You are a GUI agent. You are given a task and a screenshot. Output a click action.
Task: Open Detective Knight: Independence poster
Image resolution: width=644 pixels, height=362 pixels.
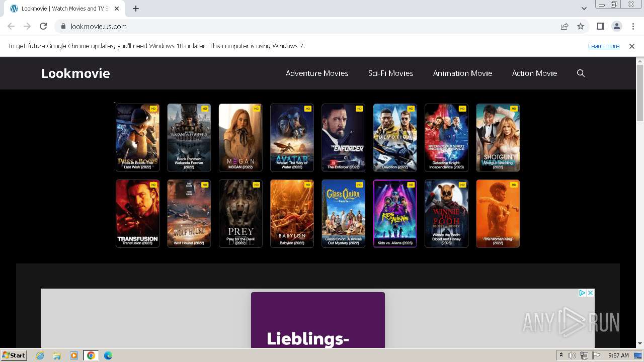point(446,138)
